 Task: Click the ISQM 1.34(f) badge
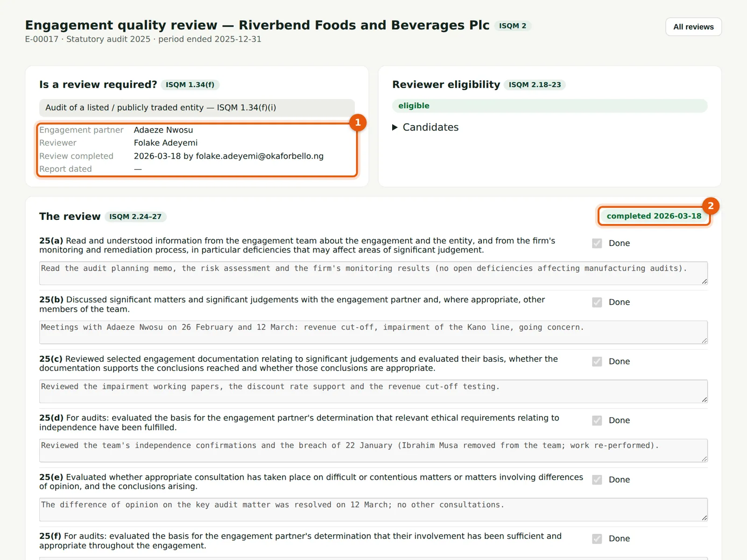click(190, 84)
